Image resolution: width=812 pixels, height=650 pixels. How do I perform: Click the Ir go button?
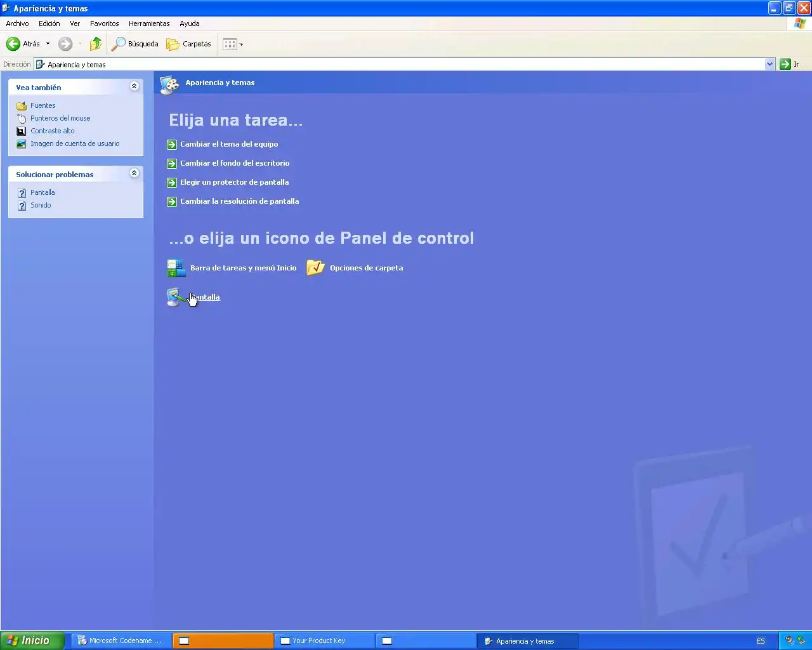click(x=790, y=64)
